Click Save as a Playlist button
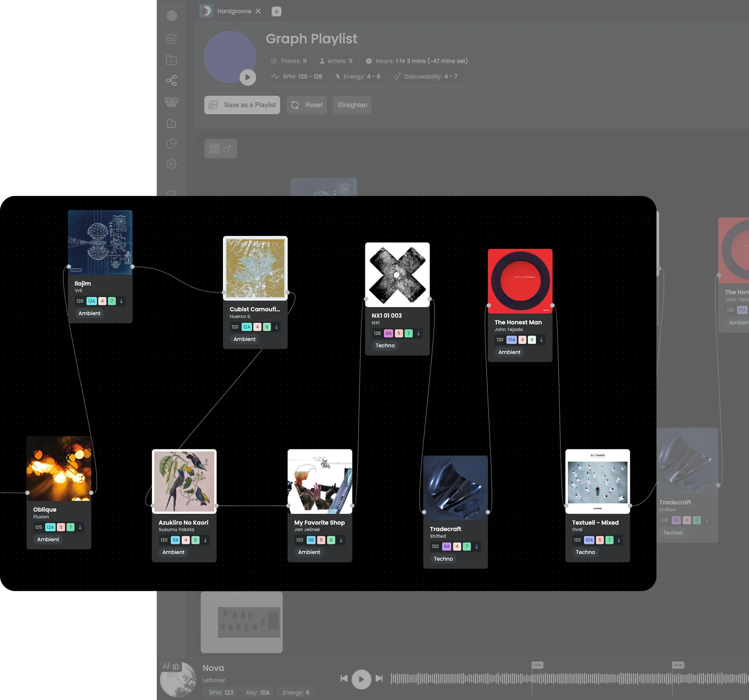 242,105
